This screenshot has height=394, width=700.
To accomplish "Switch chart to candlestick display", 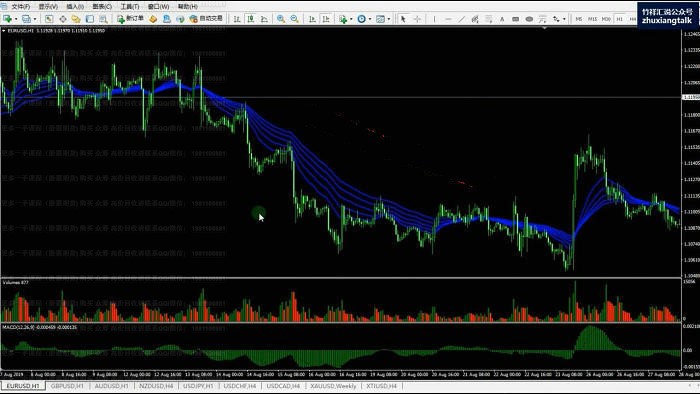I will pyautogui.click(x=251, y=19).
